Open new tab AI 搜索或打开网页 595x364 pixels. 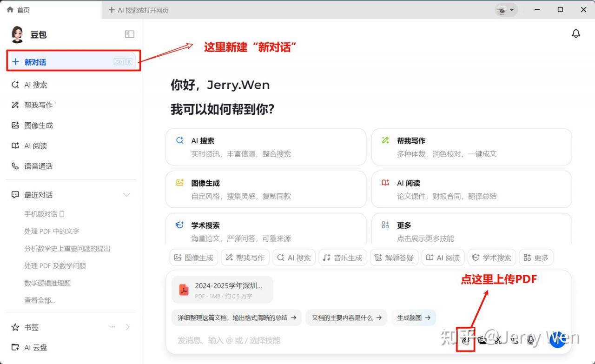click(x=138, y=10)
